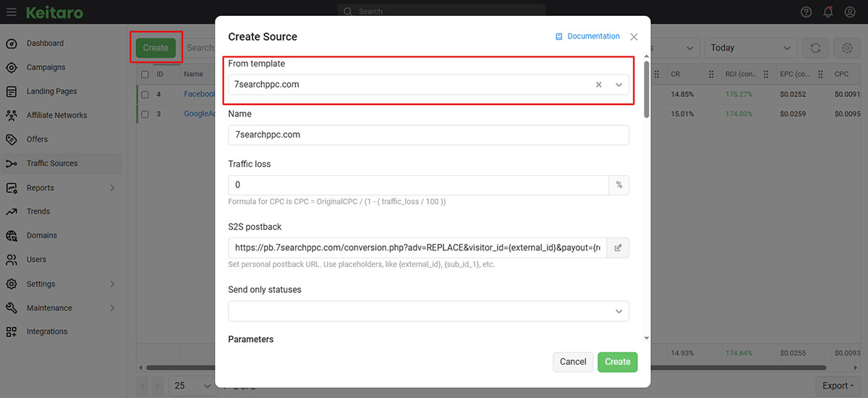868x398 pixels.
Task: Check the row 4 checkbox
Action: click(x=145, y=94)
